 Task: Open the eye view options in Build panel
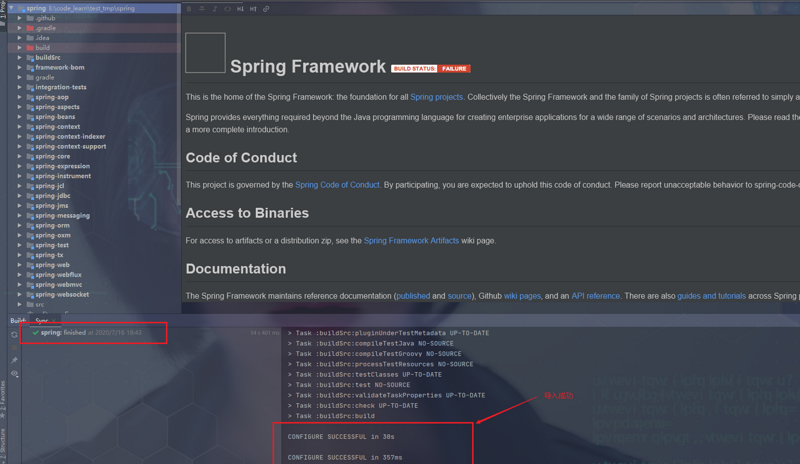pos(14,374)
